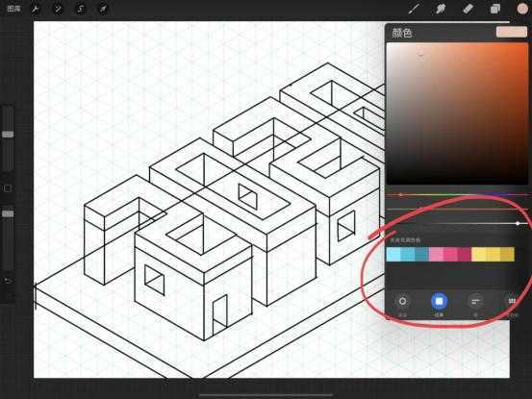The width and height of the screenshot is (532, 399).
Task: Switch to the Classic color tab
Action: coord(439,301)
